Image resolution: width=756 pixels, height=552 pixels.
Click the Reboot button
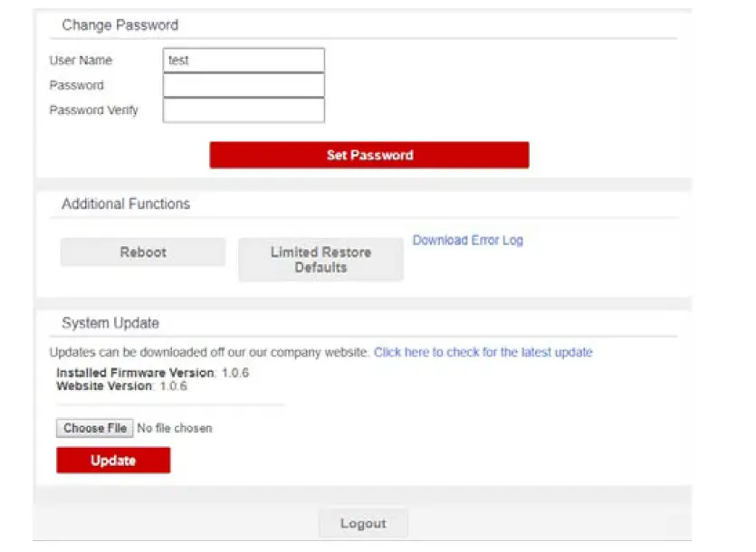coord(143,252)
